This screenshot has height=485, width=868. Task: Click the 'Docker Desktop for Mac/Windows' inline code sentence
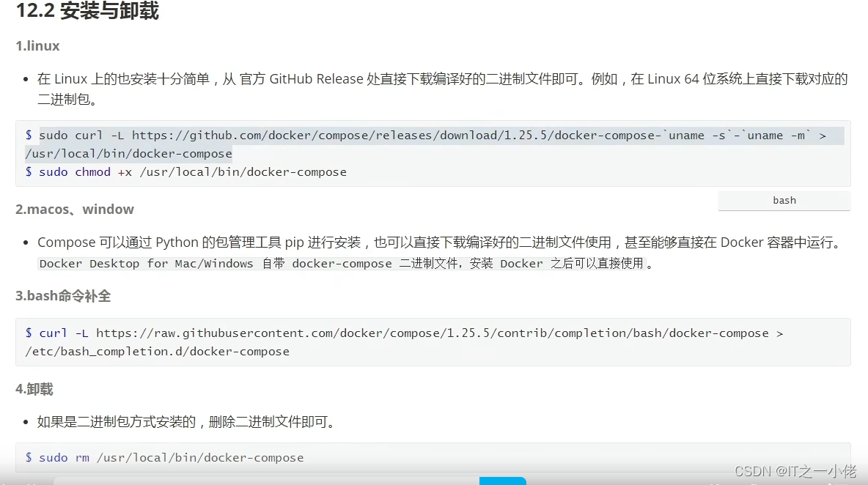click(342, 264)
